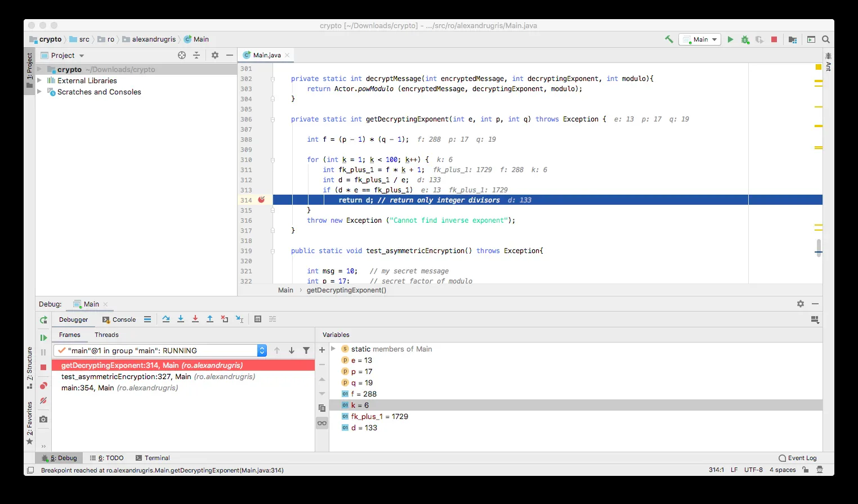Screen dimensions: 858x504
Task: Toggle the watches glasses icon
Action: (322, 423)
